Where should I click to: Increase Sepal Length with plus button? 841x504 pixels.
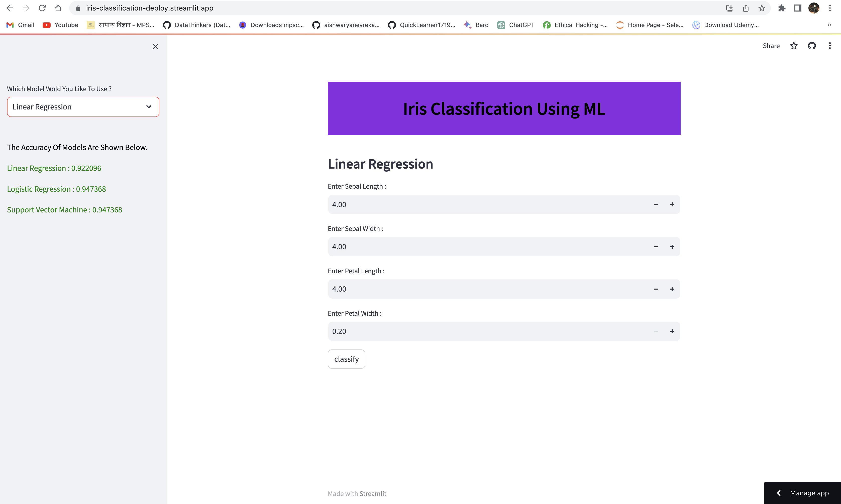point(672,204)
